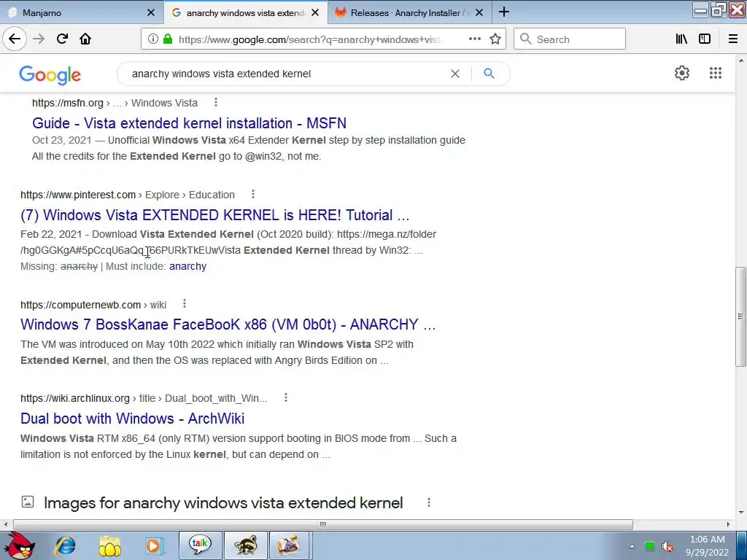The height and width of the screenshot is (560, 747).
Task: Open Google Talk taskbar button
Action: tap(200, 545)
